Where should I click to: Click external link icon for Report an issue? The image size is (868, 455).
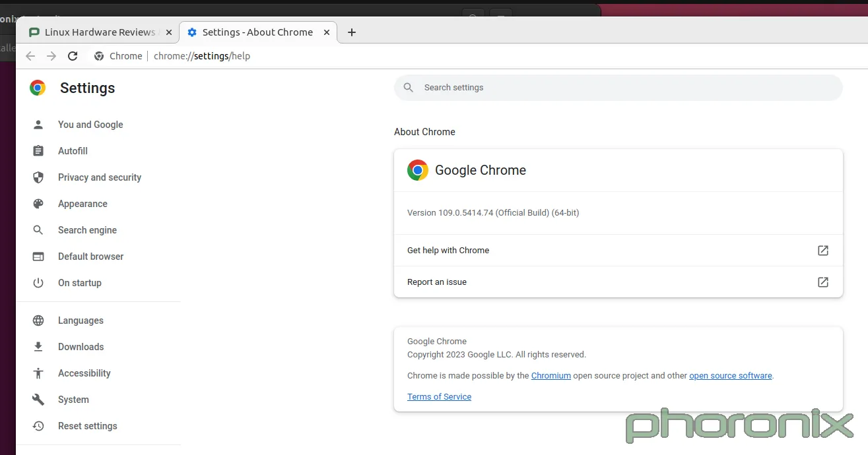coord(823,282)
